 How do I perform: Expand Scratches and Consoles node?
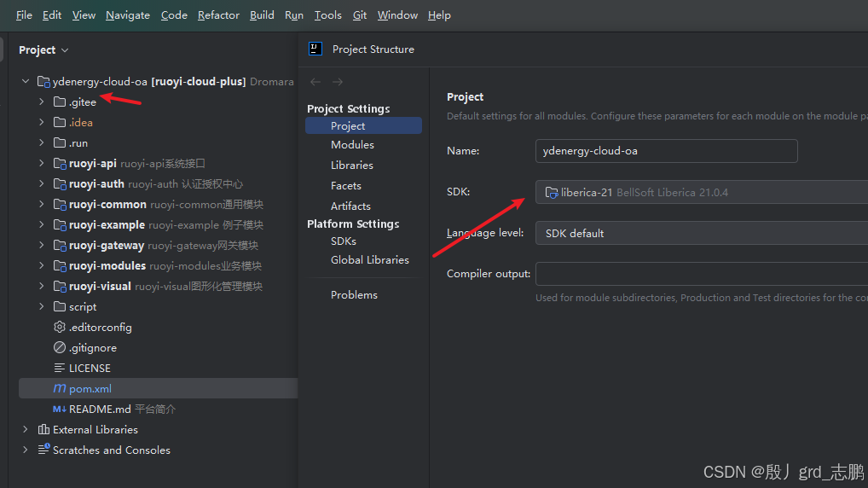(x=26, y=450)
